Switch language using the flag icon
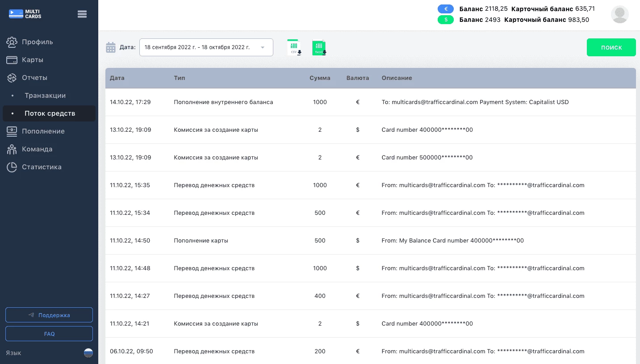This screenshot has width=640, height=364. coord(88,353)
